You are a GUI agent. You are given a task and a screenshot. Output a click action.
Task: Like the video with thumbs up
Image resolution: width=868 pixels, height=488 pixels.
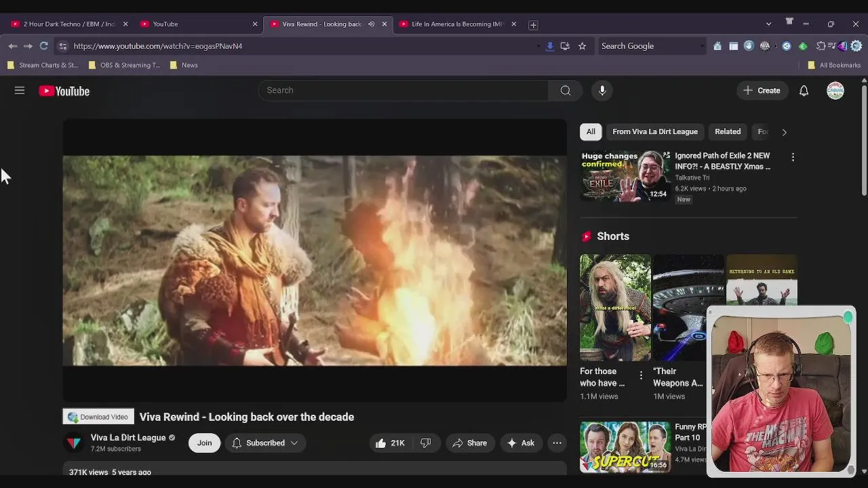click(x=390, y=443)
